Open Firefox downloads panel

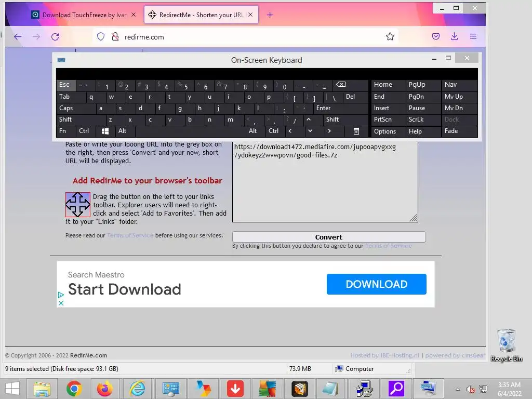click(454, 37)
